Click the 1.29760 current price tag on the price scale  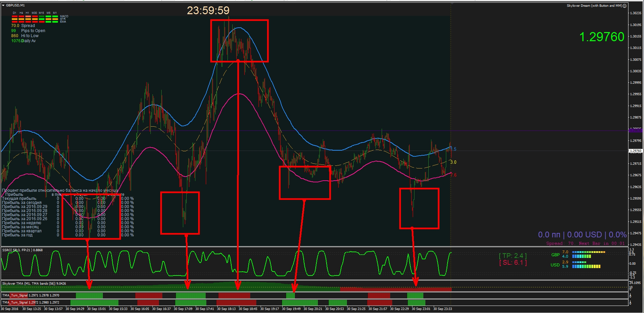[636, 151]
